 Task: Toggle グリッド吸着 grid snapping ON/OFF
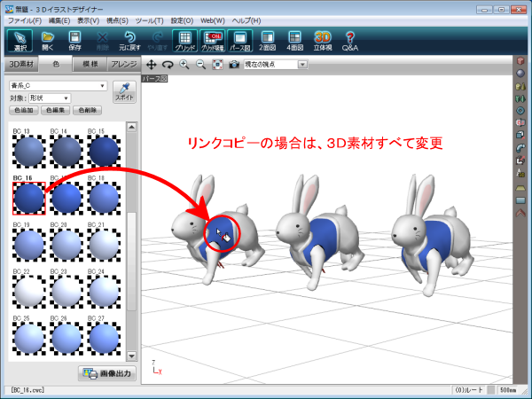tap(212, 42)
